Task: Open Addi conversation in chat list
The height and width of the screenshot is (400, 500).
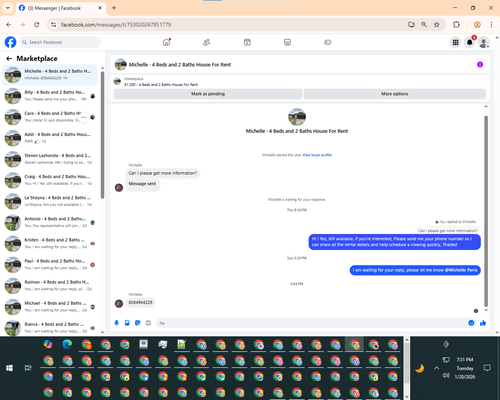Action: pos(50,138)
